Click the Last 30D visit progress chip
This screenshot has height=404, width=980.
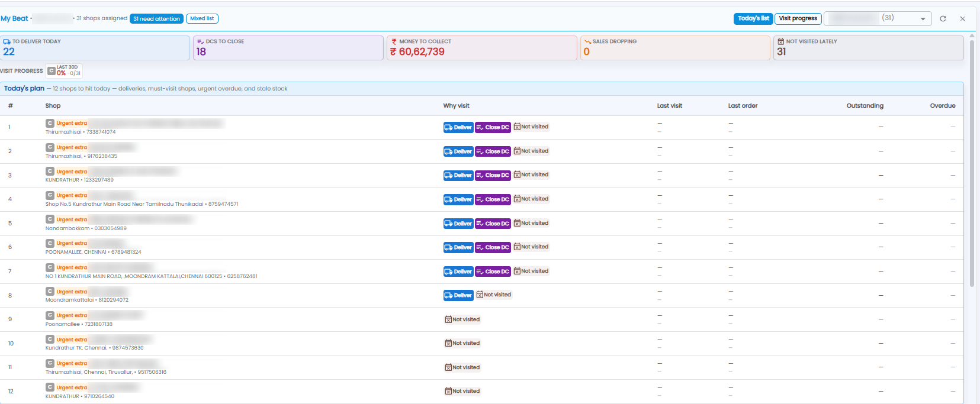64,71
